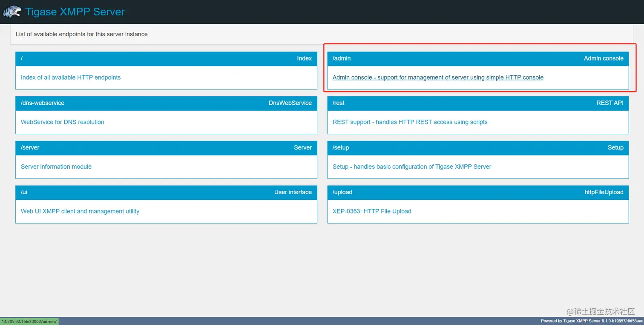Click the "/server" path header
This screenshot has width=644, height=325.
[30, 148]
